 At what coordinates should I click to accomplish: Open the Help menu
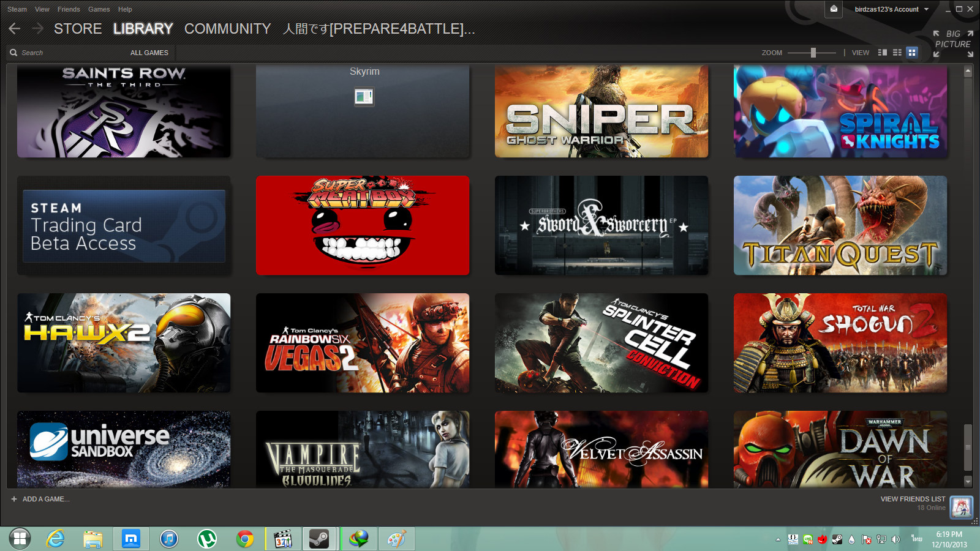[125, 9]
